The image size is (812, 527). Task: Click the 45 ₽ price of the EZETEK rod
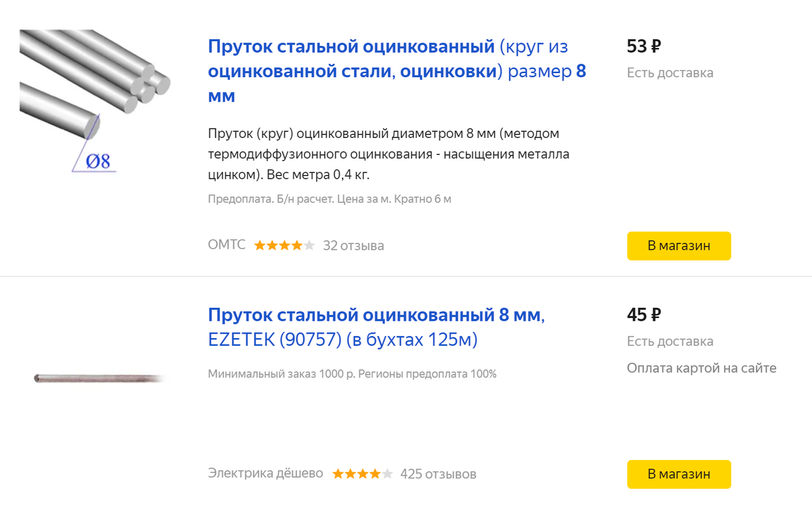(x=644, y=315)
